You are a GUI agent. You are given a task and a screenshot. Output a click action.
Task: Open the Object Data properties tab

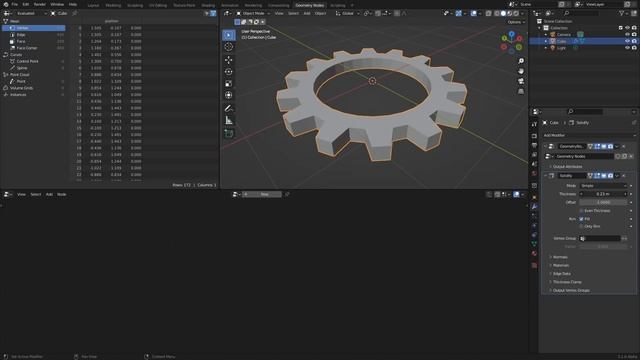coord(534,244)
